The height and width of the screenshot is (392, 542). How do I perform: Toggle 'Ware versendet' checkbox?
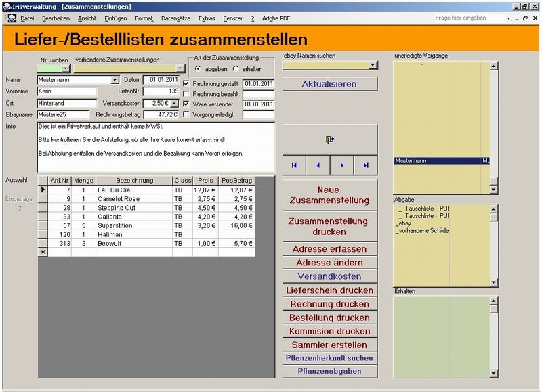186,104
